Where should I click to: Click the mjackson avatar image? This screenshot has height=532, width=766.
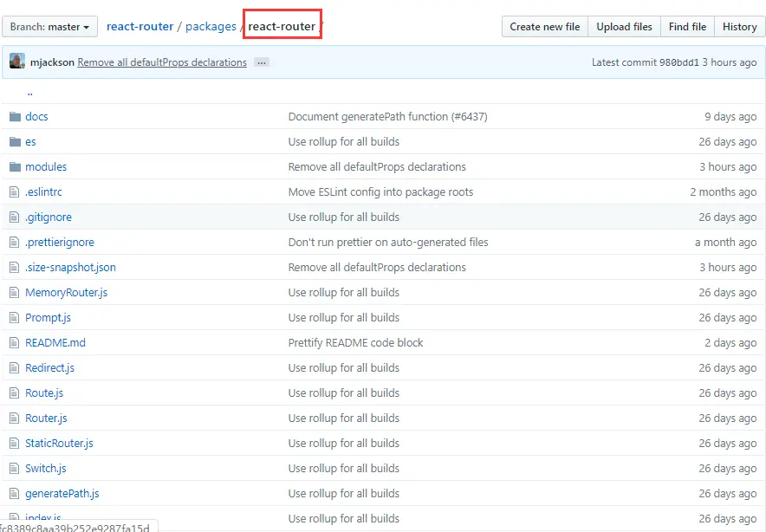17,61
